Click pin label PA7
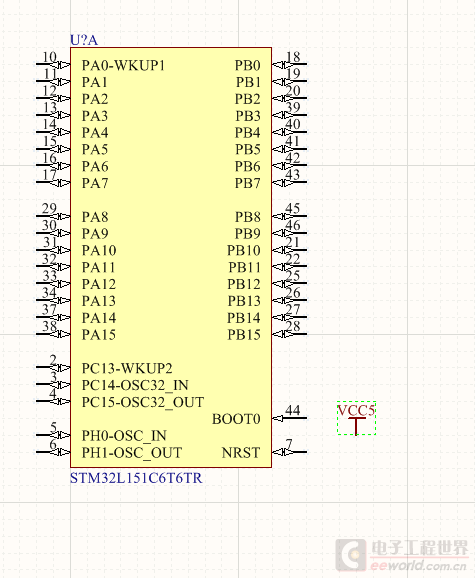Screen dimensions: 475x578 [95, 183]
